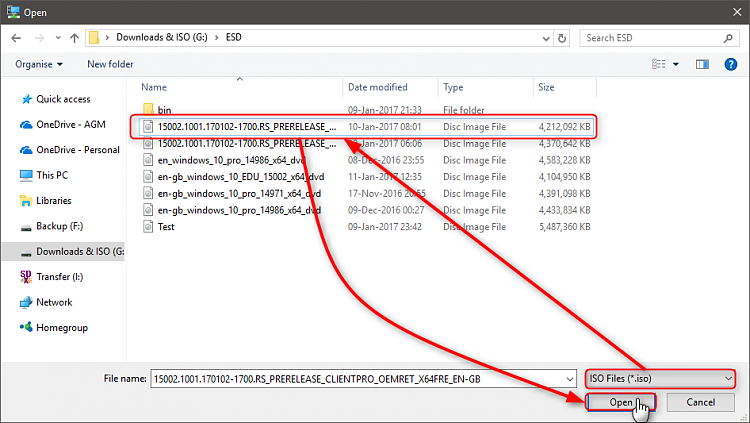
Task: Select Backup (F:) drive
Action: [59, 226]
